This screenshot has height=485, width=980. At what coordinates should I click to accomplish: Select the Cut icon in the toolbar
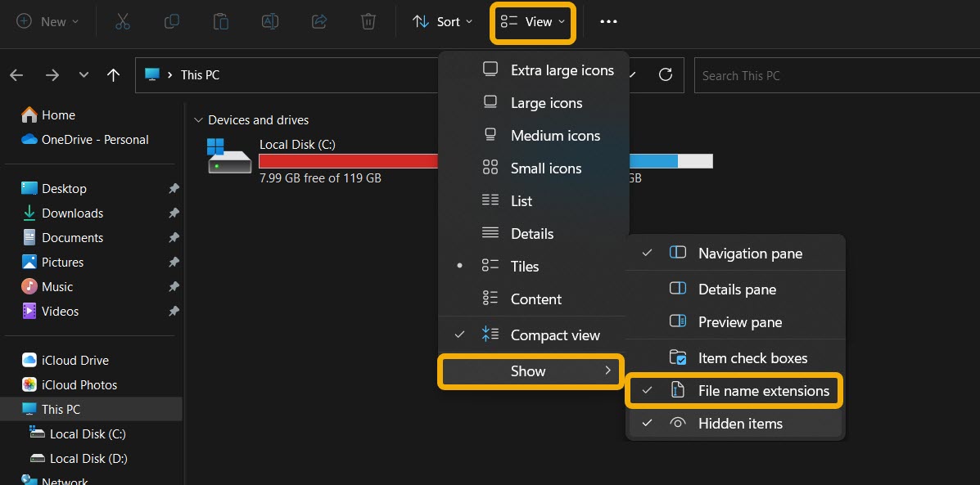pos(123,22)
